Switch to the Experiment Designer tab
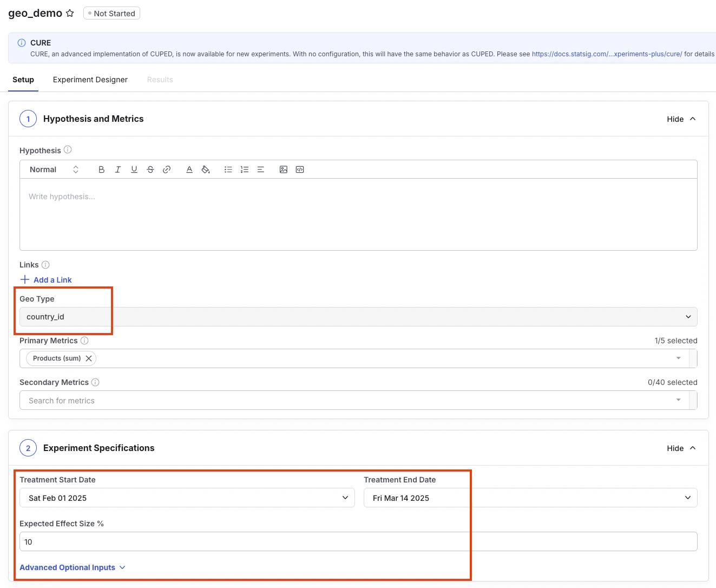Screen dimensions: 716x588 coord(90,80)
